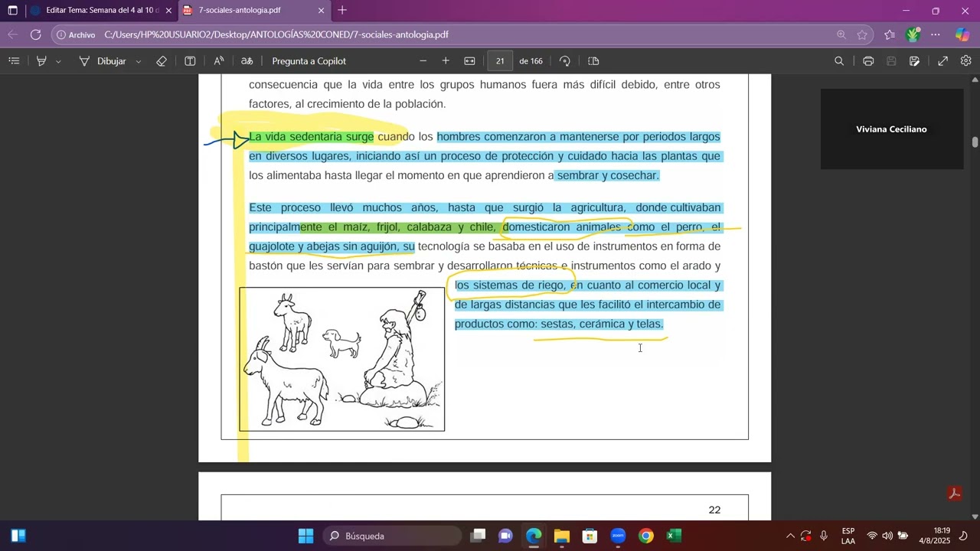This screenshot has width=980, height=551.
Task: Open browser zoom control in address bar
Action: (841, 34)
